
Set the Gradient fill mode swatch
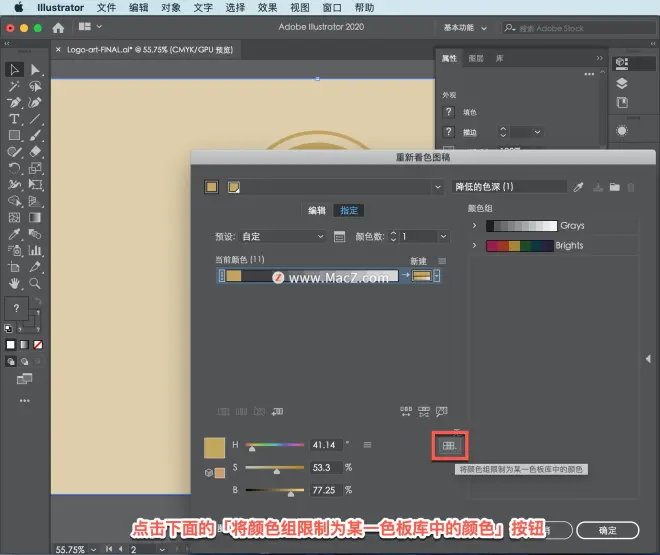coord(24,345)
